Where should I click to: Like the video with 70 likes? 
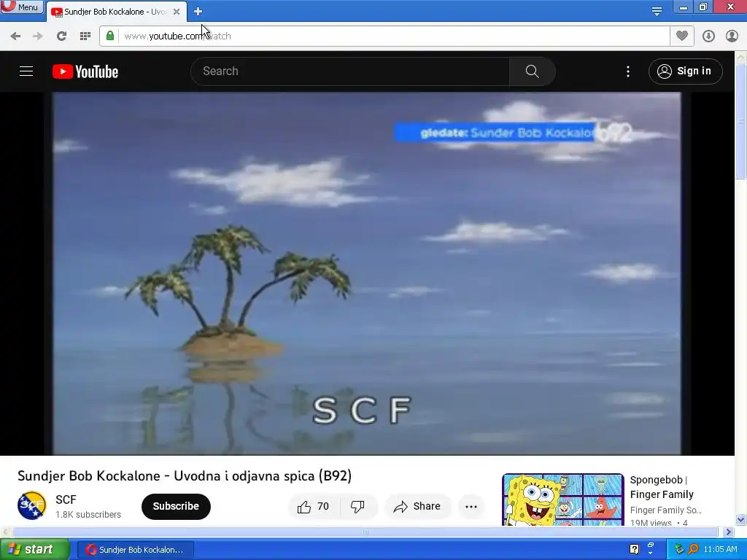314,506
